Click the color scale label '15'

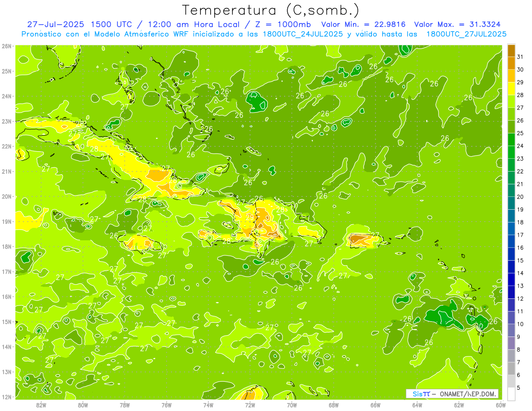click(x=520, y=261)
